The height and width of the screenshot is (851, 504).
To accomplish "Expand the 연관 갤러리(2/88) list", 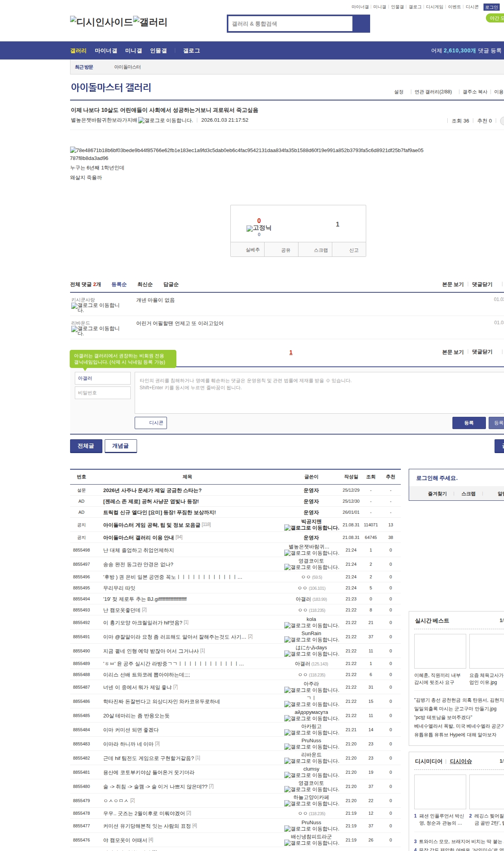I will pos(433,92).
